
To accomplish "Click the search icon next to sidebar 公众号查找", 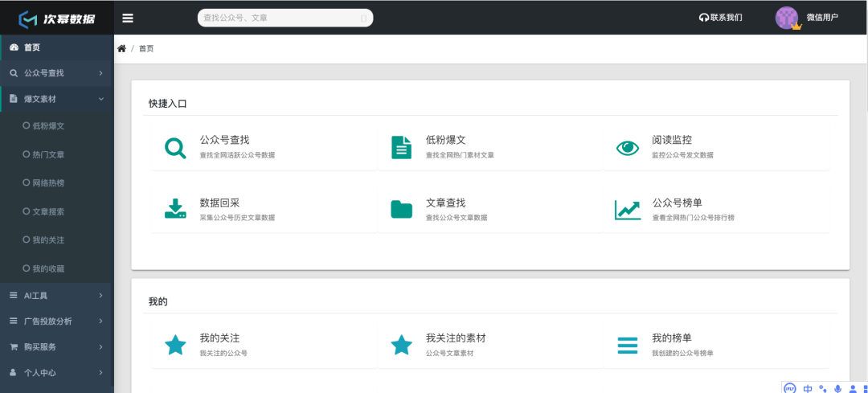I will (14, 73).
